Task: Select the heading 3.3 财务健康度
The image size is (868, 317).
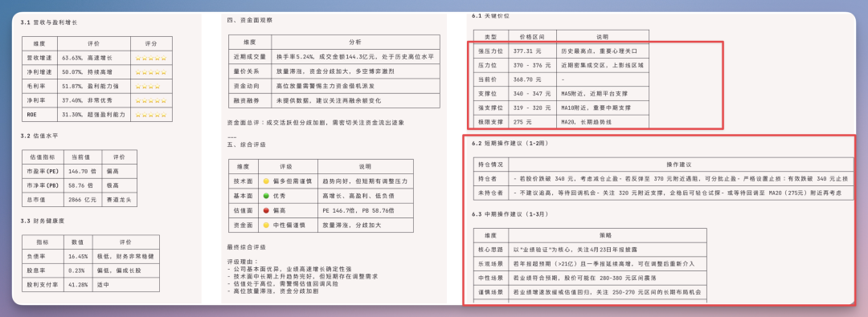Action: 43,221
